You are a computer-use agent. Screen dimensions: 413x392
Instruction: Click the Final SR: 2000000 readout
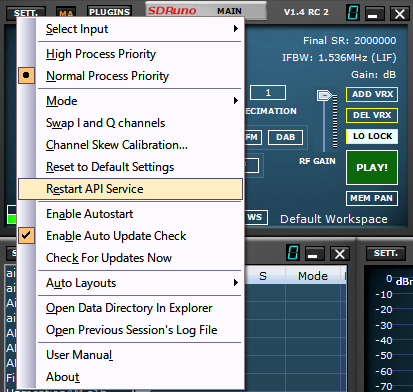[349, 41]
